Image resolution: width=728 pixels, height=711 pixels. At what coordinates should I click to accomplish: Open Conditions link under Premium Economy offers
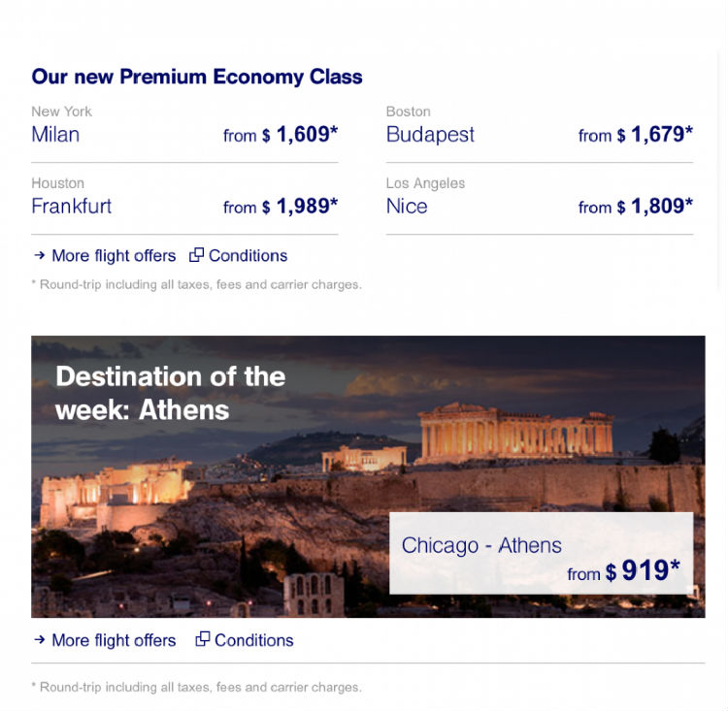[248, 256]
